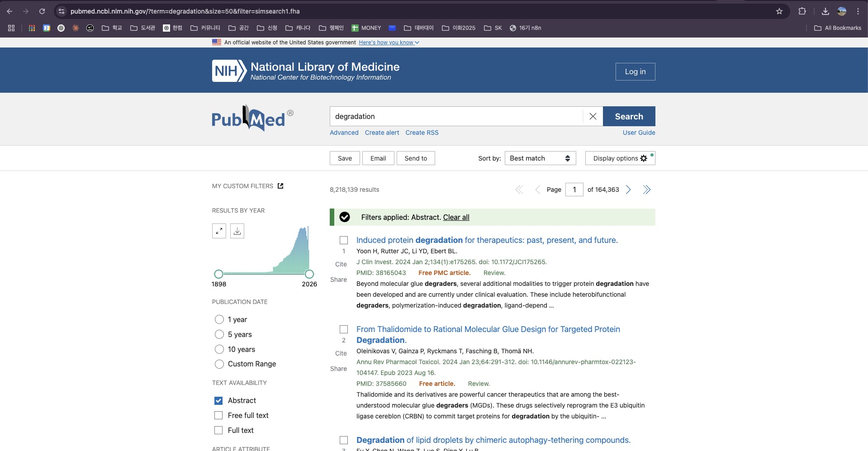
Task: Open Thalidomide Molecular Glue Design article
Action: (x=488, y=335)
